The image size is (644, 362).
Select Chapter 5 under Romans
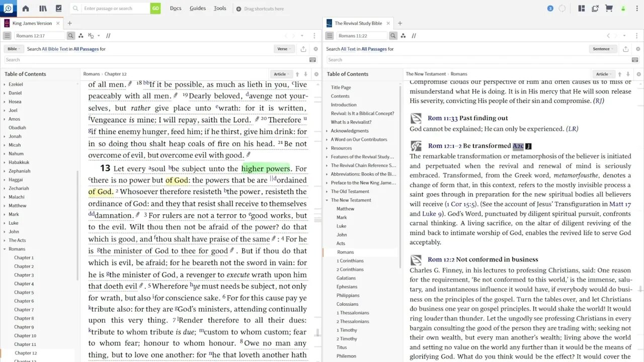point(24,292)
